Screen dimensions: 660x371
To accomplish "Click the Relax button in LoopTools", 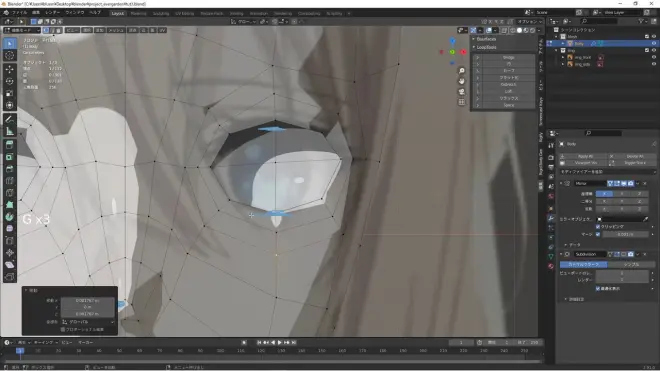I will point(508,98).
